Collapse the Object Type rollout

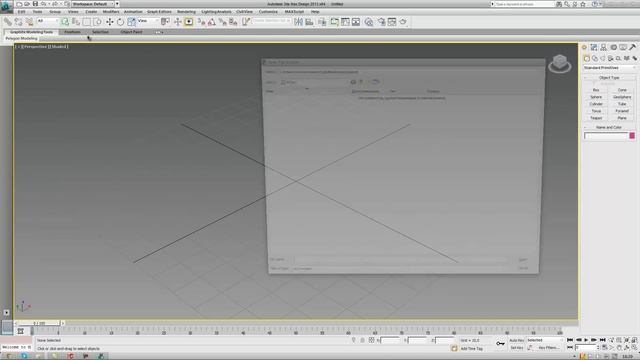coord(609,78)
